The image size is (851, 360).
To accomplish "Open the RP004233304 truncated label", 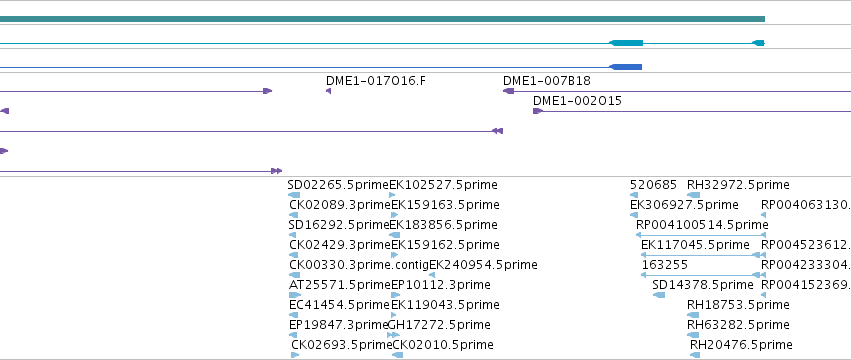I will 806,265.
